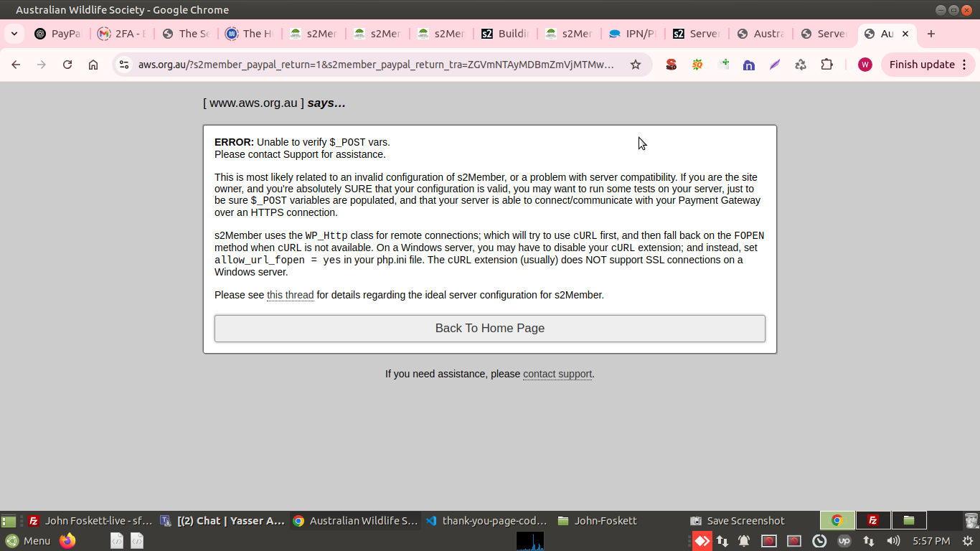Switch to the PayPal tab
This screenshot has height=551, width=980.
(x=59, y=34)
